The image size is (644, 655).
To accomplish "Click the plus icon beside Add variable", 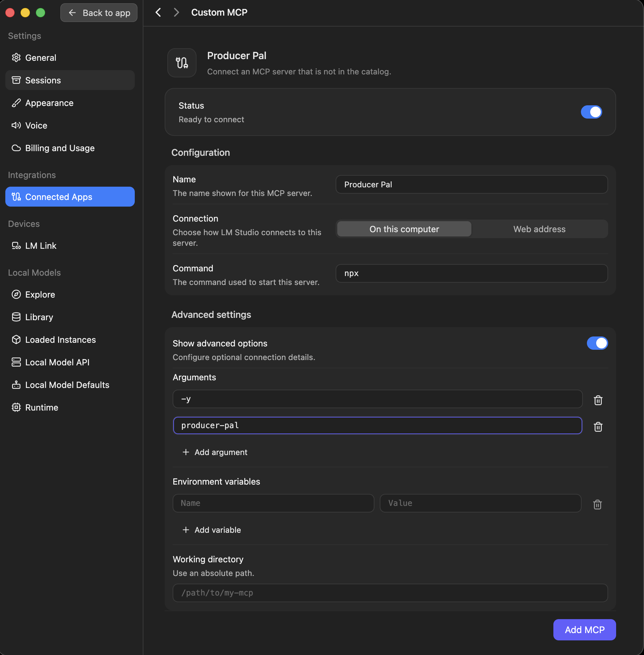I will coord(186,530).
